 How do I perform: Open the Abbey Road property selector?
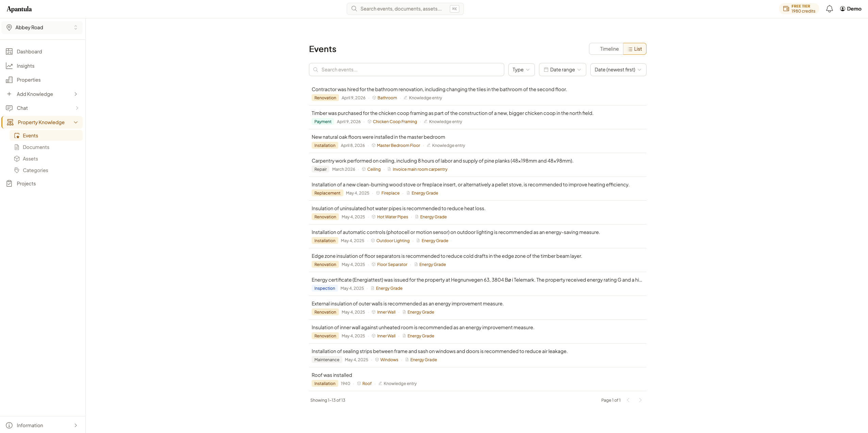[x=42, y=28]
